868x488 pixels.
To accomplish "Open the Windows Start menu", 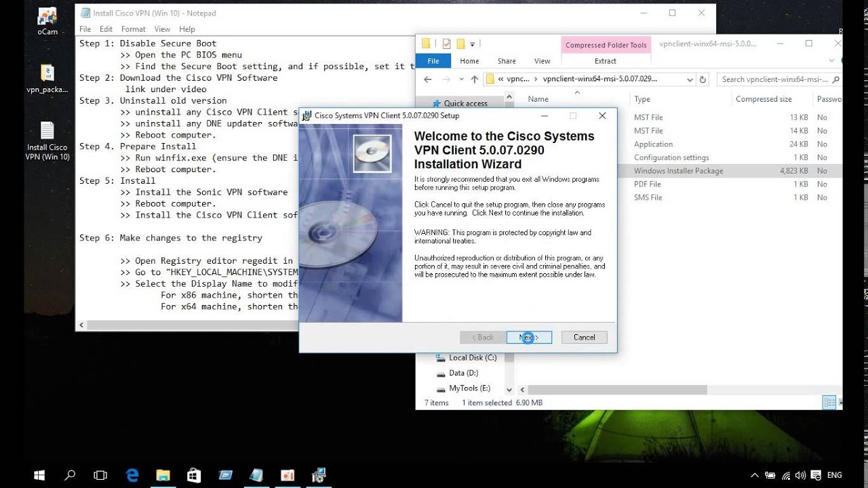I will 39,475.
